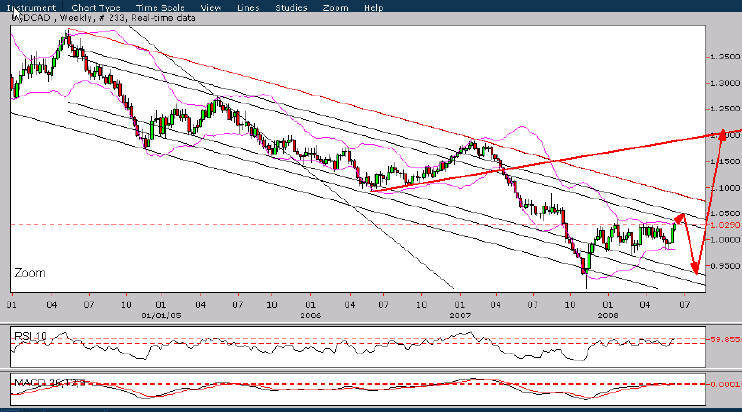This screenshot has height=412, width=742.
Task: Open the View menu
Action: [x=211, y=8]
